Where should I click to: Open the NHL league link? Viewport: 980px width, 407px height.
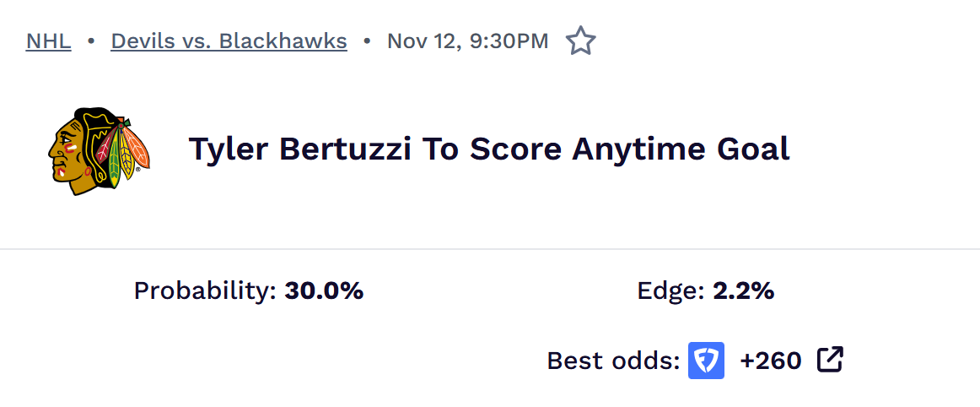pyautogui.click(x=48, y=41)
